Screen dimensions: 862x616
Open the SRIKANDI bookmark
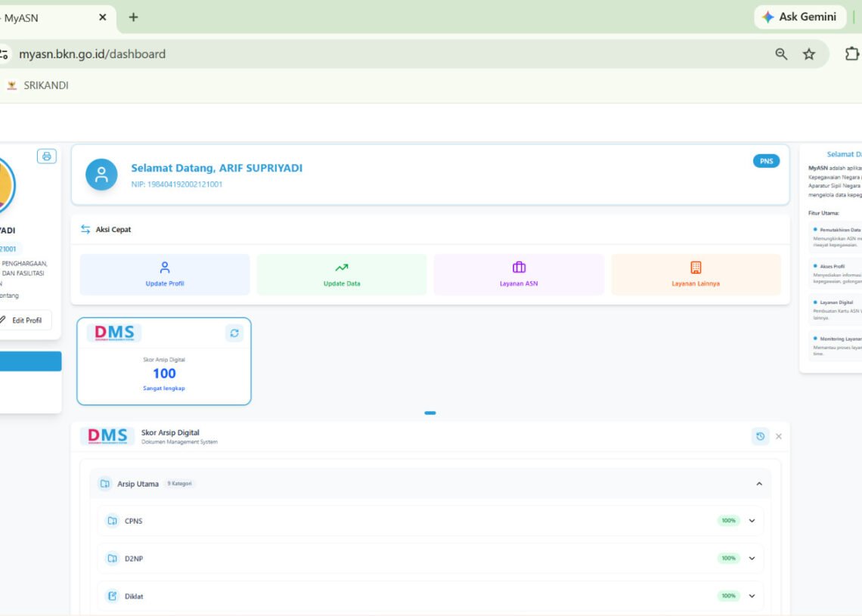[38, 85]
